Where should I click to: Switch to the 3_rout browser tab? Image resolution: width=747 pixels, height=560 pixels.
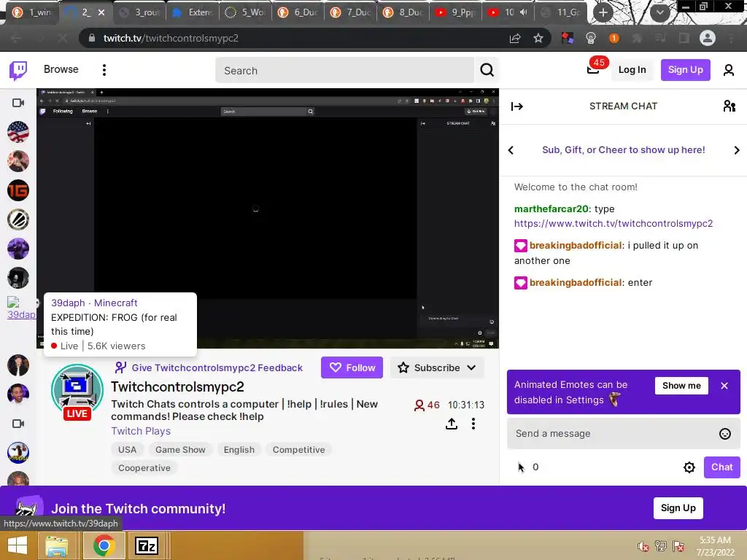pyautogui.click(x=140, y=12)
